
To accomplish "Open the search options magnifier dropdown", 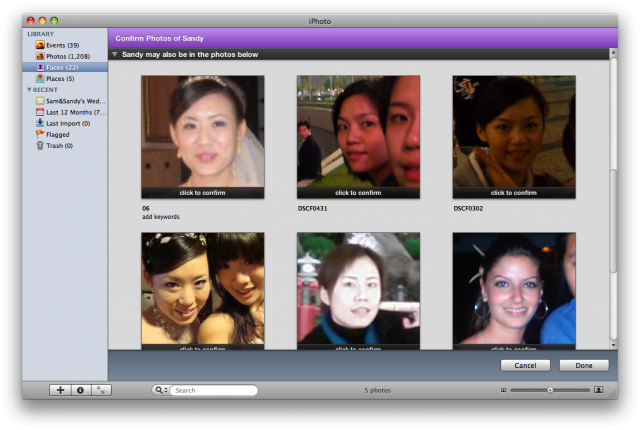I will [160, 390].
